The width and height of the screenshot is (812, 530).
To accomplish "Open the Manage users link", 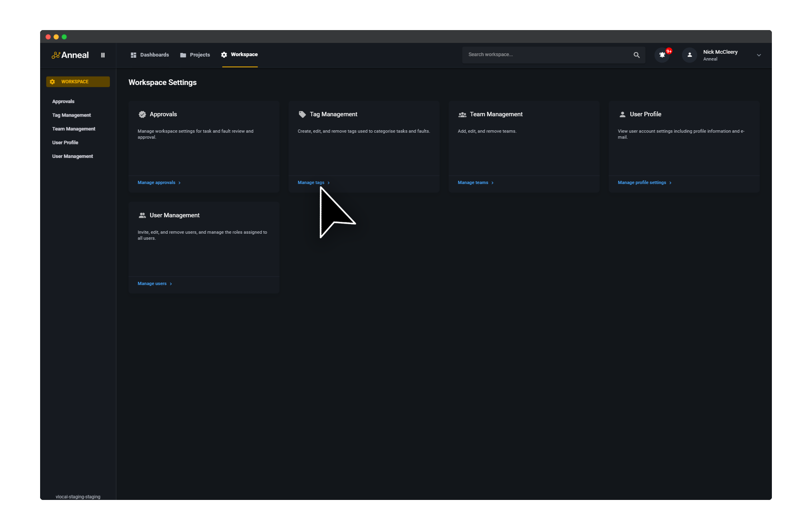I will pyautogui.click(x=152, y=283).
